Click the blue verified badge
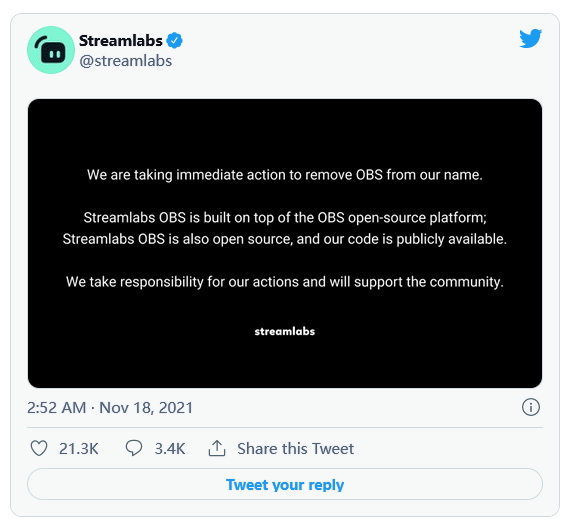 click(175, 40)
